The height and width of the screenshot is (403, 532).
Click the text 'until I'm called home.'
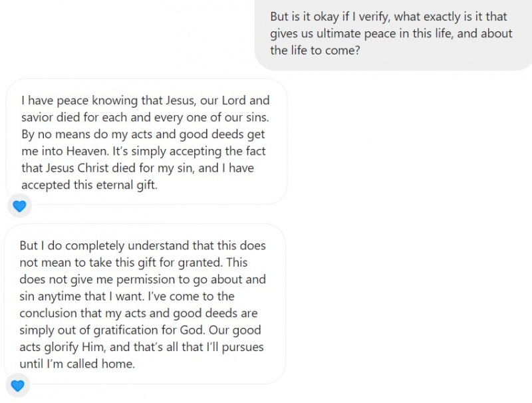[77, 364]
